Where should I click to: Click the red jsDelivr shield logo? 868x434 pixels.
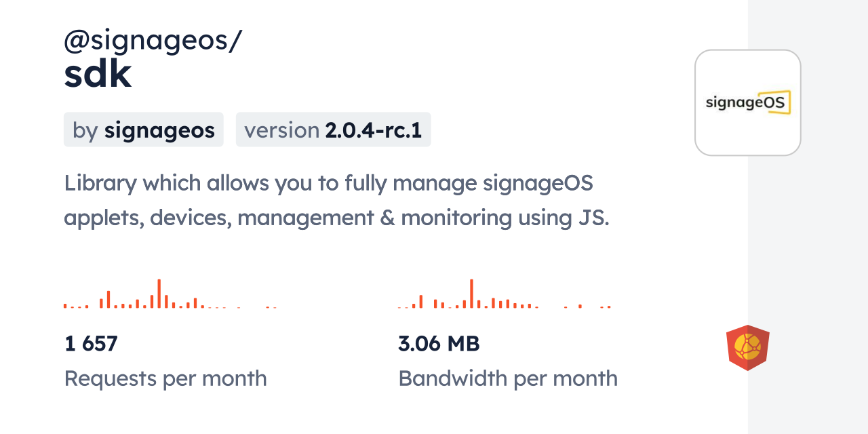point(747,348)
